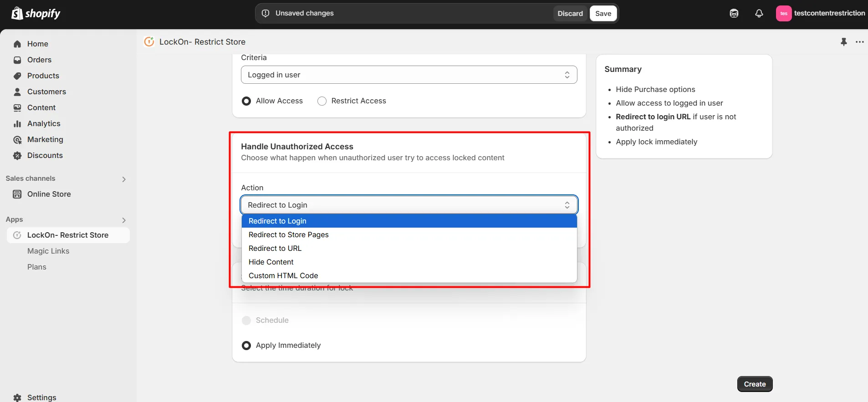Click the LockOn logo in page header

point(149,41)
